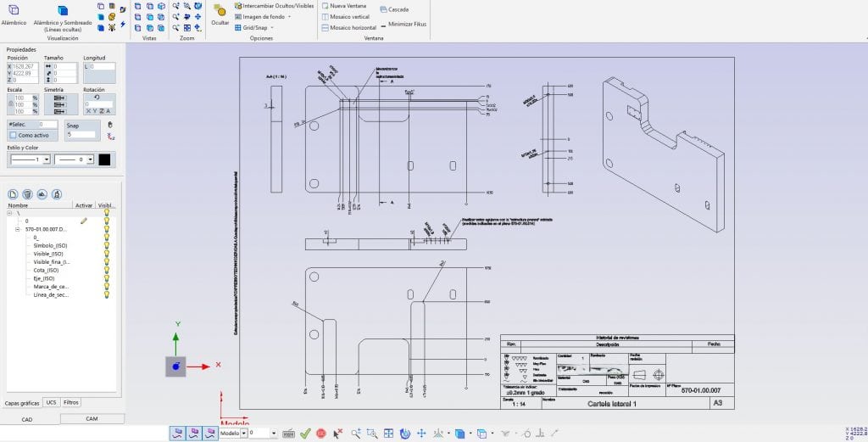Click the mouse icon beside Snap
The height and width of the screenshot is (442, 868).
point(110,126)
